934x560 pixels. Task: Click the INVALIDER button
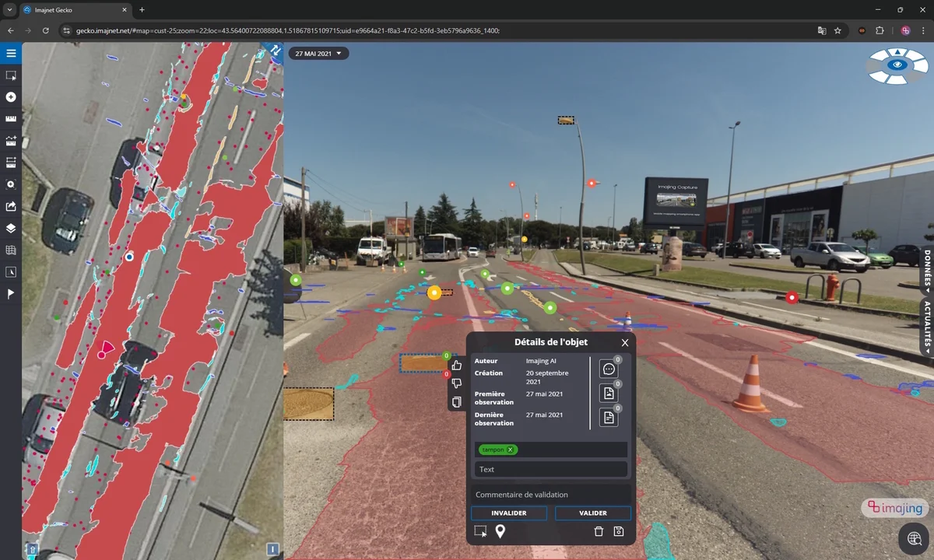tap(509, 513)
